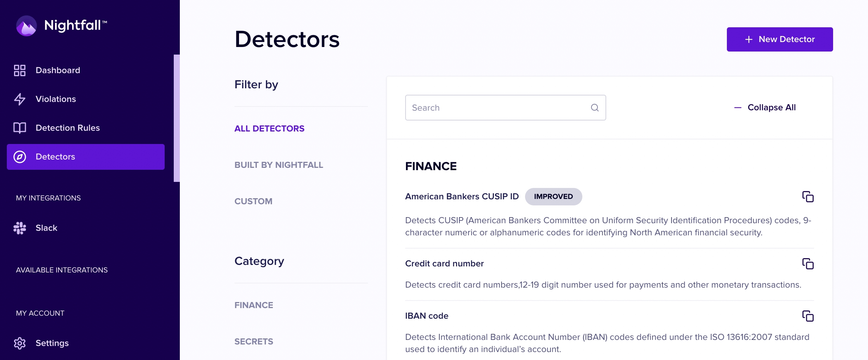The width and height of the screenshot is (868, 360).
Task: Filter by the FINANCE category
Action: pyautogui.click(x=253, y=305)
